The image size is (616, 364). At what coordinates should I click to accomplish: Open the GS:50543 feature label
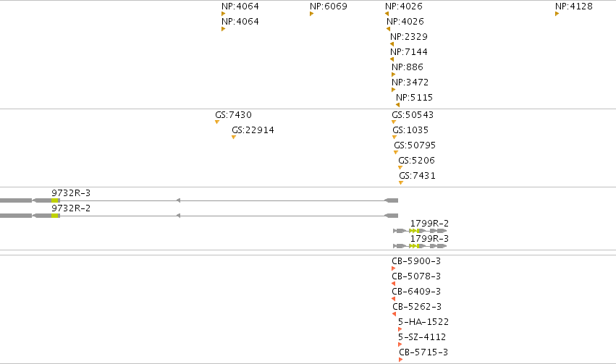[413, 115]
